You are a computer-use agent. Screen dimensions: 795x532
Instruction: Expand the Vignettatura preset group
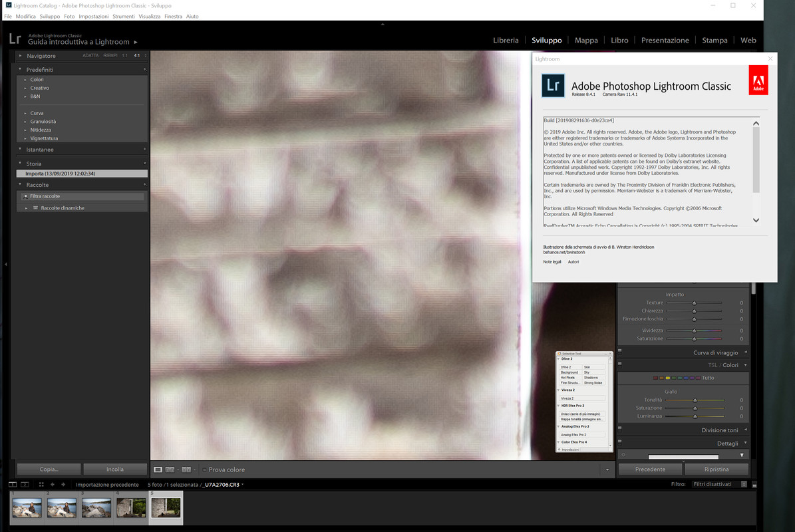[25, 138]
